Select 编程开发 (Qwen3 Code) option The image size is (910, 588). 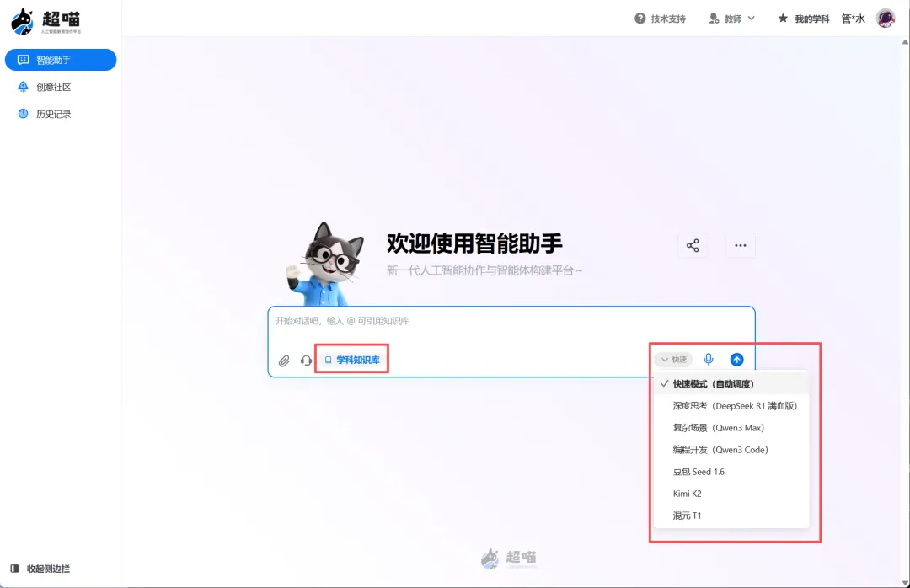point(731,450)
